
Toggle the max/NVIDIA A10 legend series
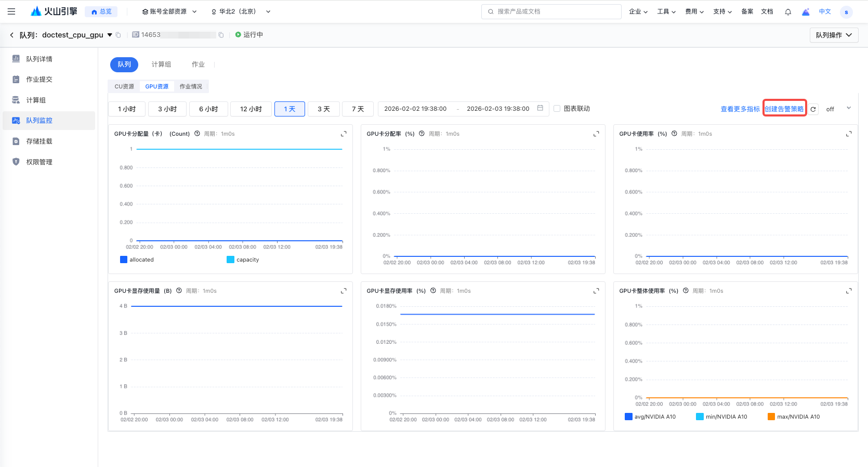794,417
